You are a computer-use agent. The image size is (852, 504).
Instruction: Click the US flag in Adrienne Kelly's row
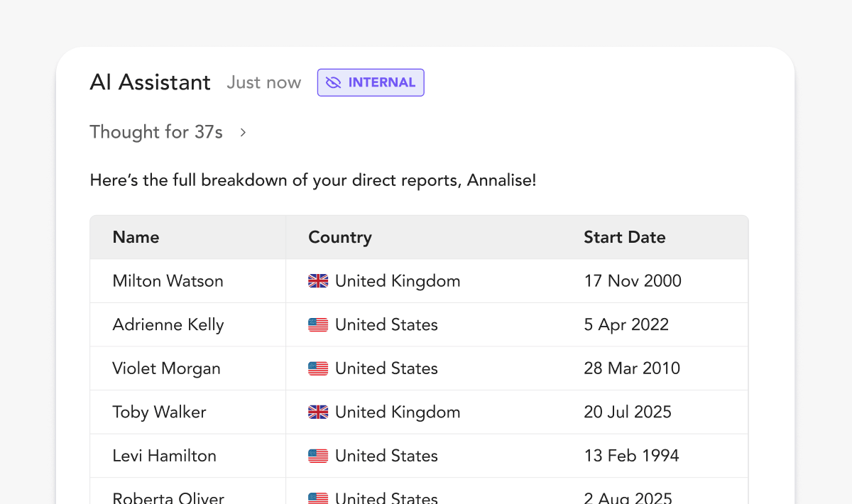tap(318, 325)
